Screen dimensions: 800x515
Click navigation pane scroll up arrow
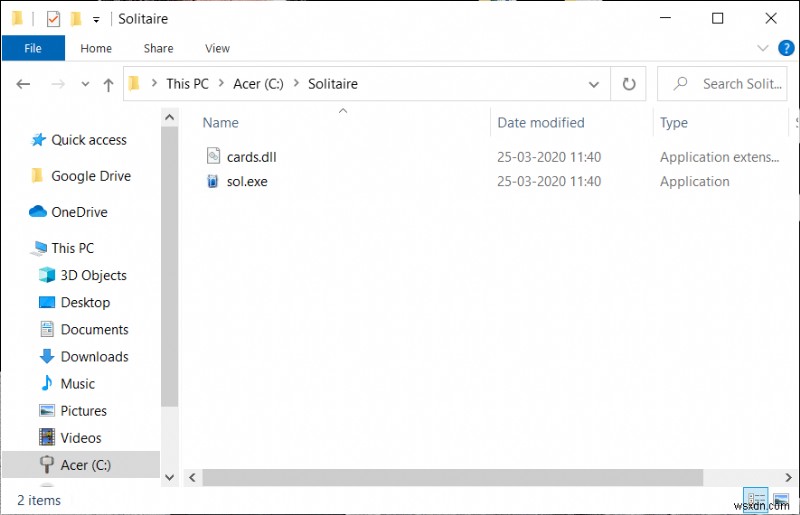pos(169,117)
